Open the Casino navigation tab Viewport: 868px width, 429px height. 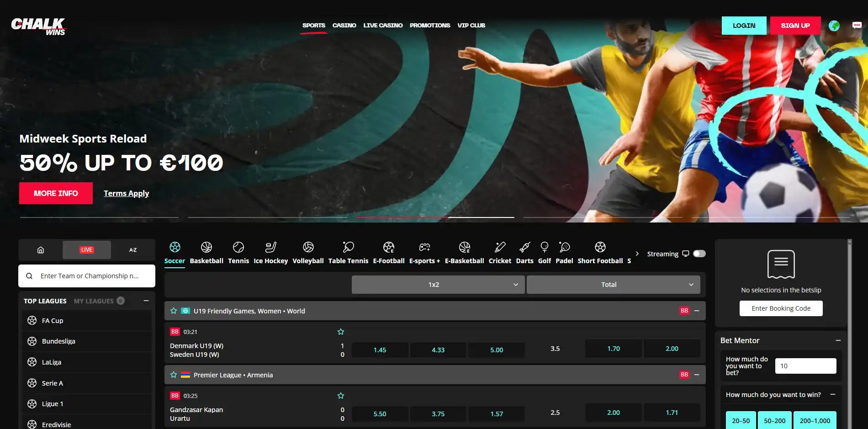pos(344,26)
